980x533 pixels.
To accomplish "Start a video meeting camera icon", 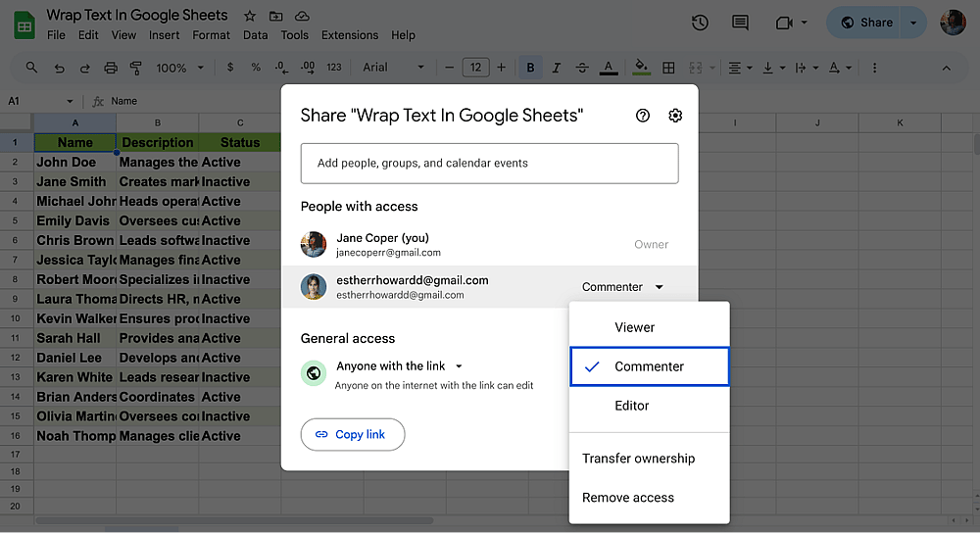I will pos(784,23).
